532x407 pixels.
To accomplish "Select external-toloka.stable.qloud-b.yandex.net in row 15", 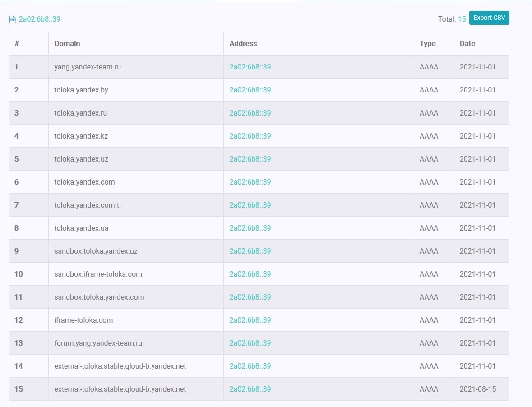I will 120,389.
